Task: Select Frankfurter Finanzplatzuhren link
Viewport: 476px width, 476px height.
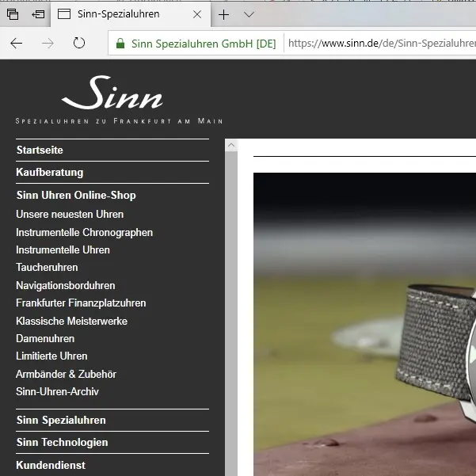Action: click(81, 303)
